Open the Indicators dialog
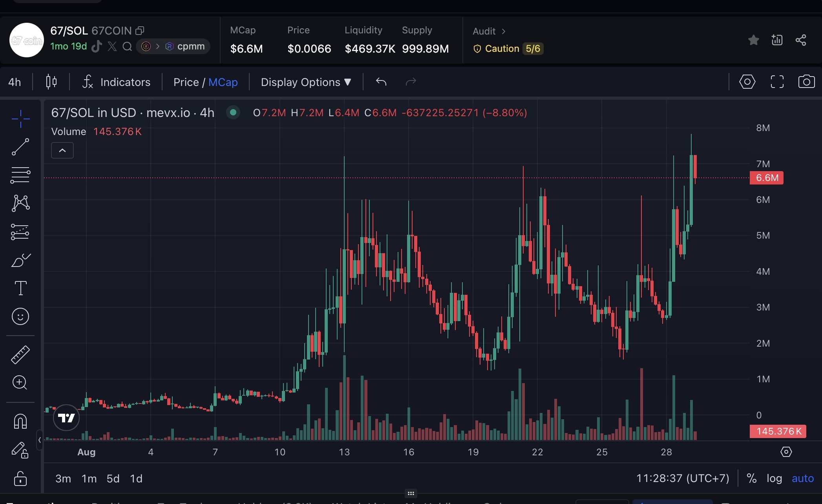This screenshot has height=504, width=822. pyautogui.click(x=116, y=82)
